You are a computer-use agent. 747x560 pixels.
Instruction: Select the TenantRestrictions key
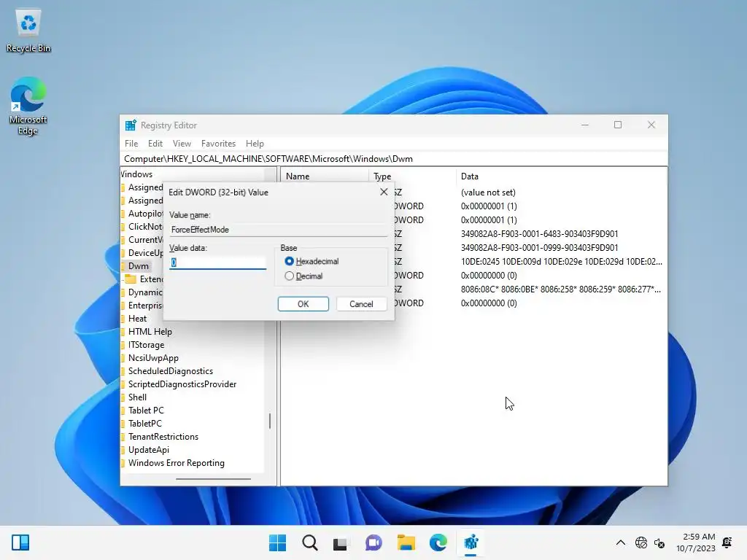[163, 437]
